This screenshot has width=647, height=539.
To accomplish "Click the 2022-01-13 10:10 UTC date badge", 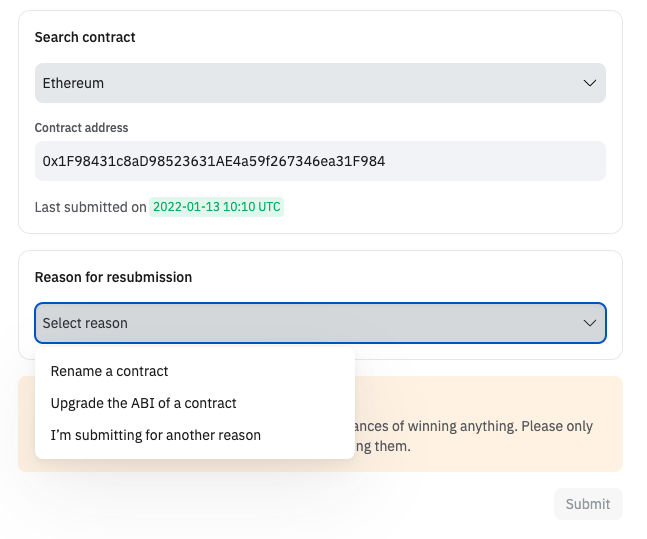I will point(216,207).
